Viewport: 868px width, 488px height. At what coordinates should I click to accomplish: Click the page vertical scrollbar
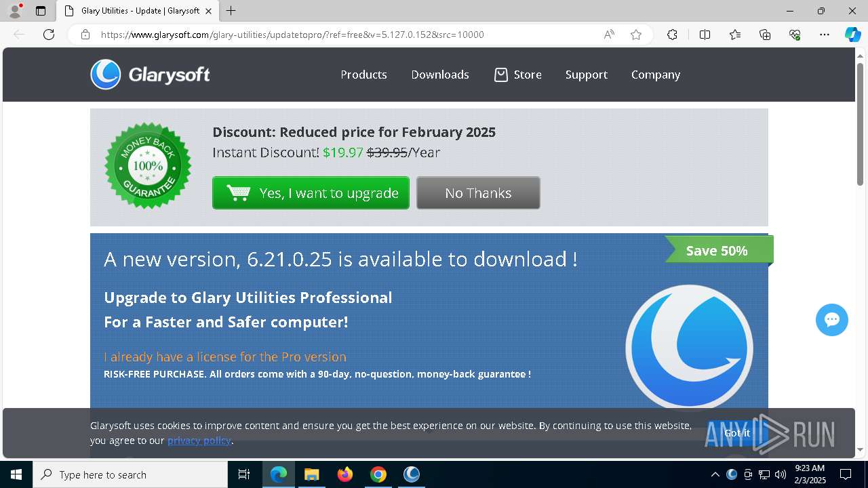click(x=861, y=124)
